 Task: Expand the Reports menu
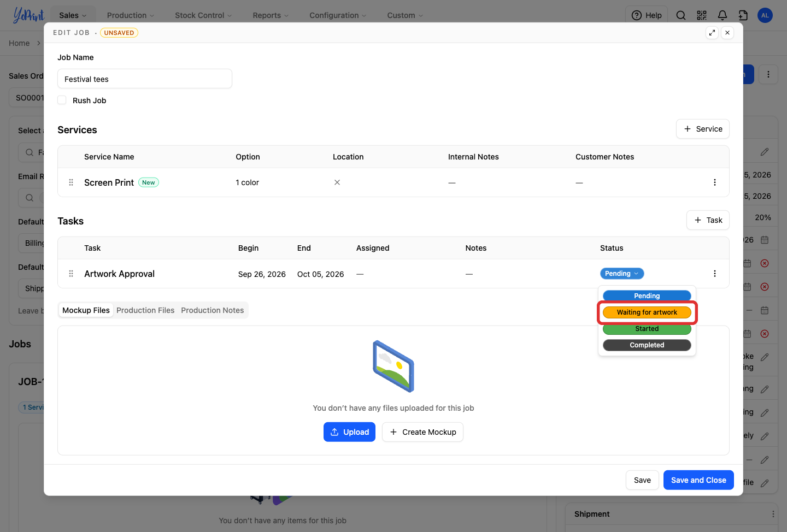tap(271, 15)
